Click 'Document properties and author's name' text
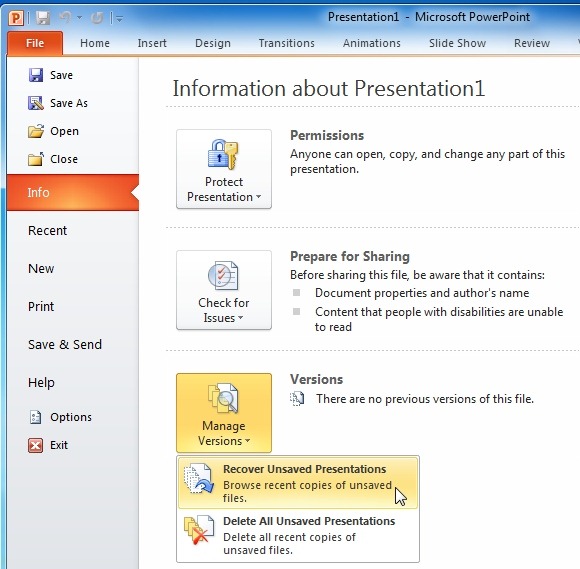 [x=422, y=293]
